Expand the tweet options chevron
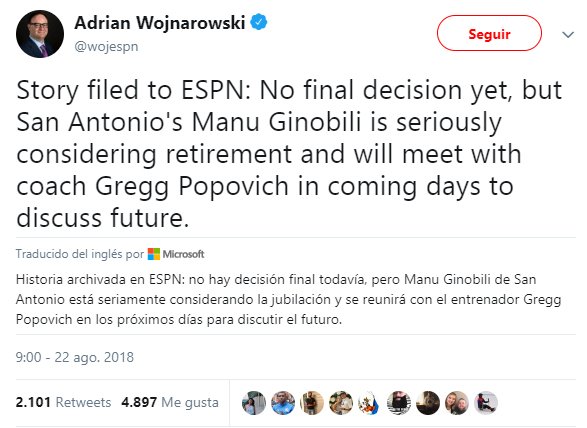The image size is (587, 428). 568,35
